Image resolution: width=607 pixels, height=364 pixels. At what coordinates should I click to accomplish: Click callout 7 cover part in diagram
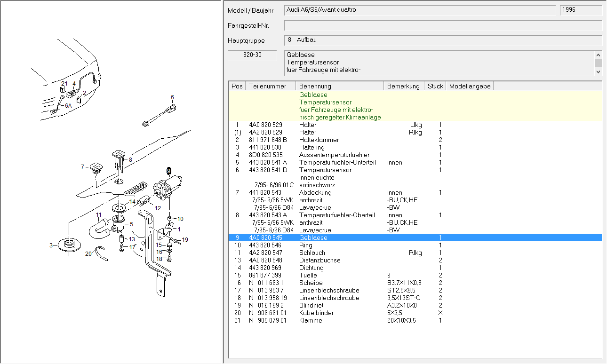[x=82, y=166]
